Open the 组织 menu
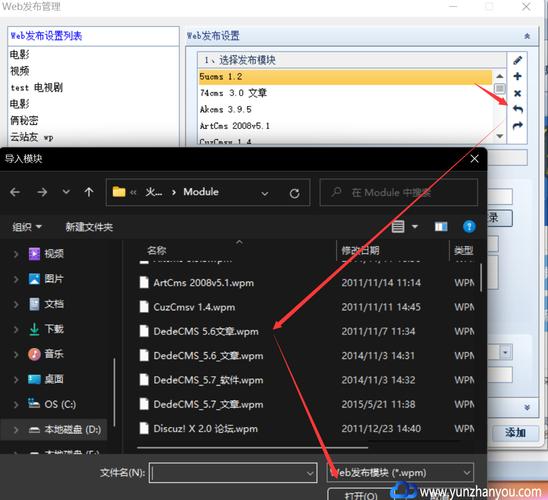548x500 pixels. (x=27, y=227)
